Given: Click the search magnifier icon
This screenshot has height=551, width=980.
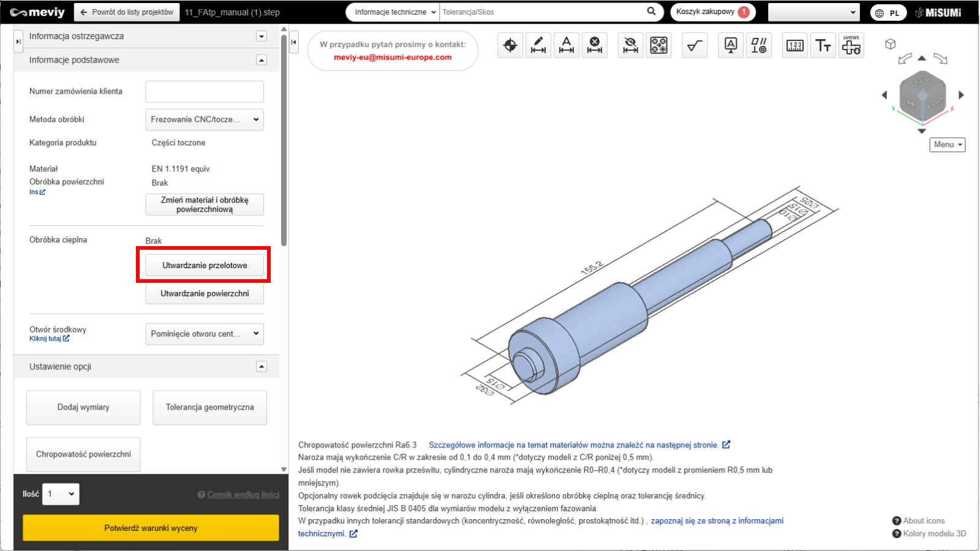Looking at the screenshot, I should (651, 12).
